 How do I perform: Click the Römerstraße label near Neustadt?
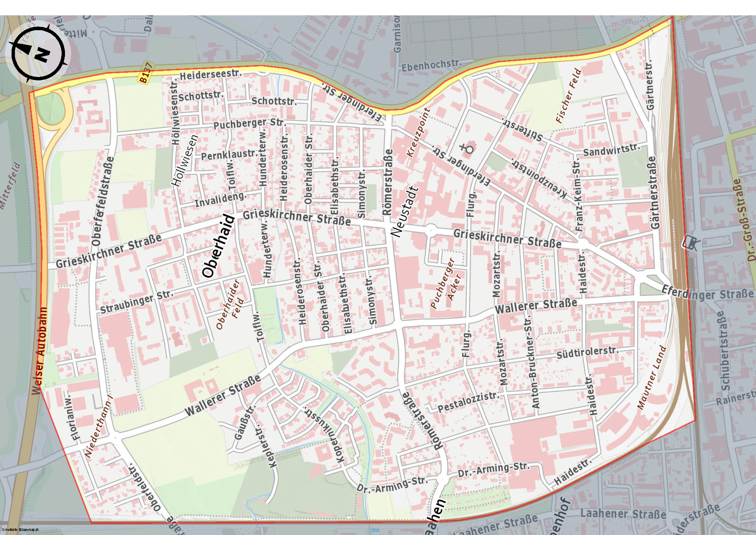(x=387, y=182)
